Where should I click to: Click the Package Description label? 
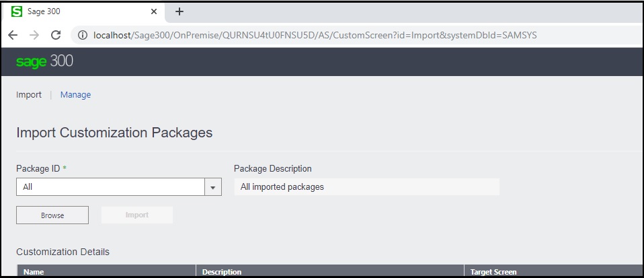[x=273, y=168]
